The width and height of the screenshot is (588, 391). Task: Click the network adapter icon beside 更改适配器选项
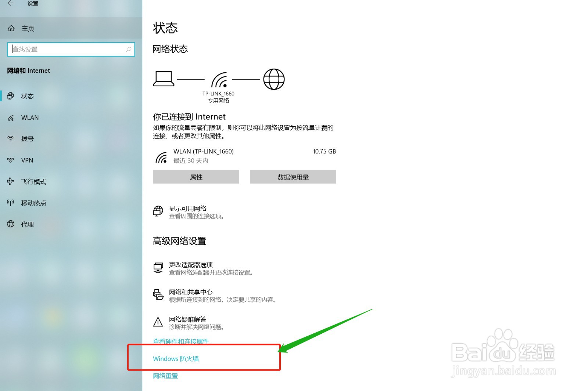[x=158, y=268]
